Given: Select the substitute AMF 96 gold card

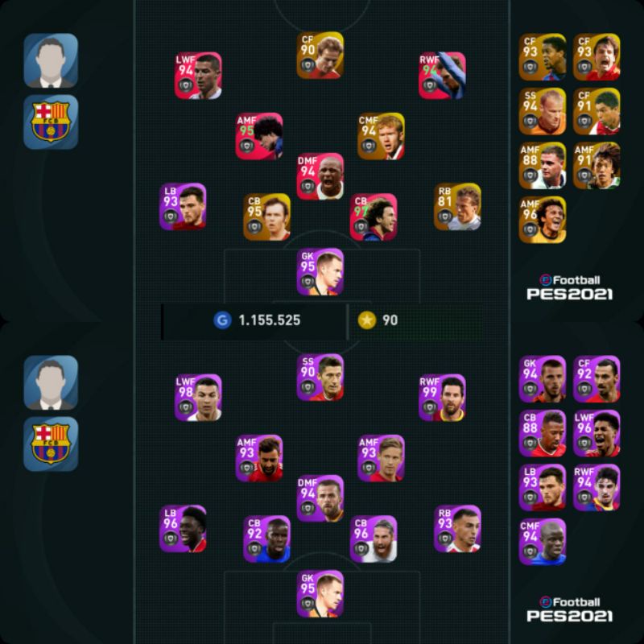Looking at the screenshot, I should [542, 220].
